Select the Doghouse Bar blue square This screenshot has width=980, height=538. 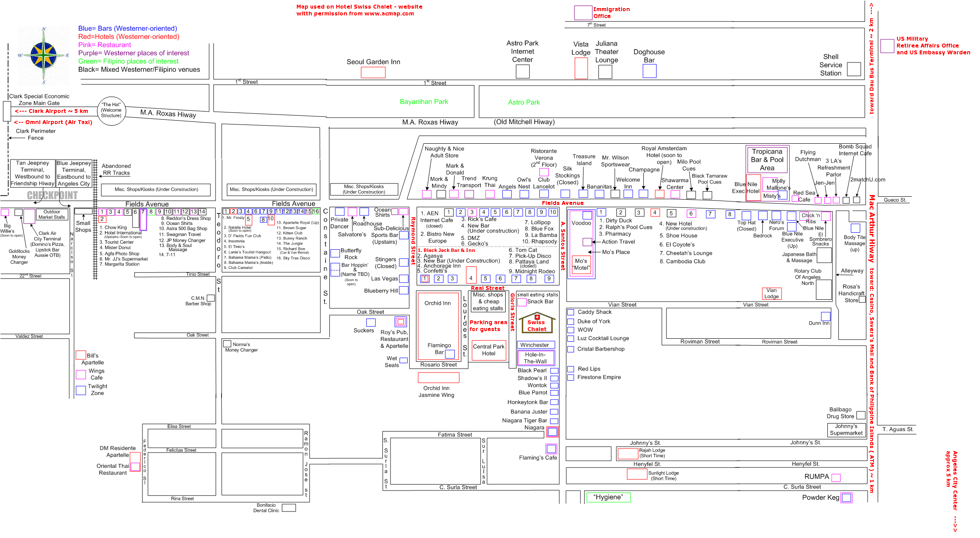[649, 71]
